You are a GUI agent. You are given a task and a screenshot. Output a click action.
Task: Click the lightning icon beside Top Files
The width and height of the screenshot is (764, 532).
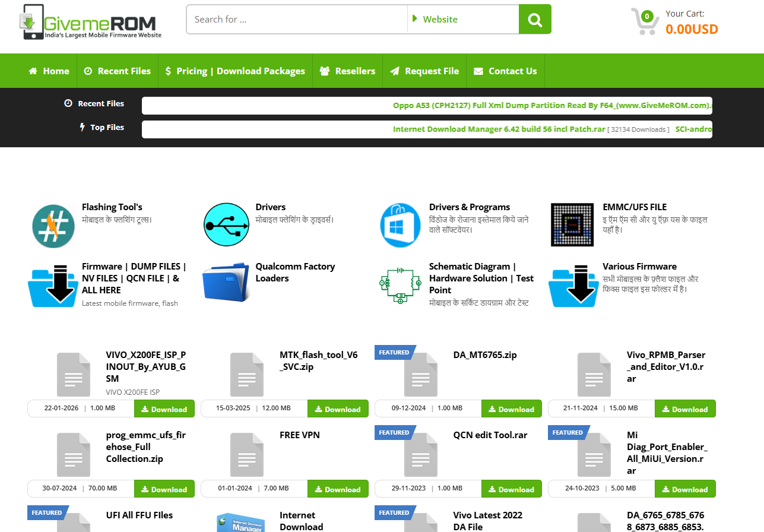point(83,127)
